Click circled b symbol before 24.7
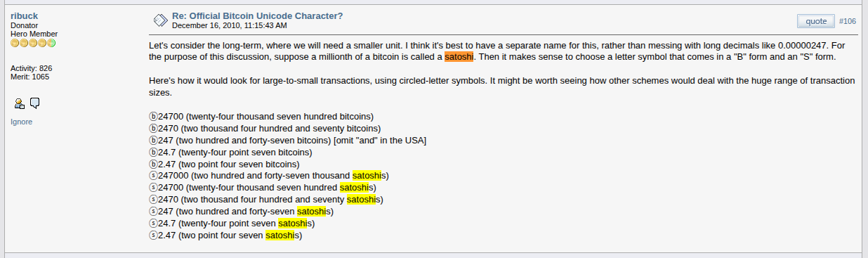This screenshot has width=868, height=258. [x=154, y=152]
